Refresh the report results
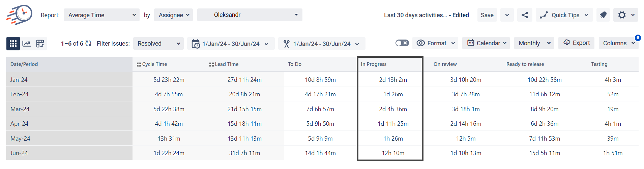This screenshot has width=644, height=169. pyautogui.click(x=88, y=44)
